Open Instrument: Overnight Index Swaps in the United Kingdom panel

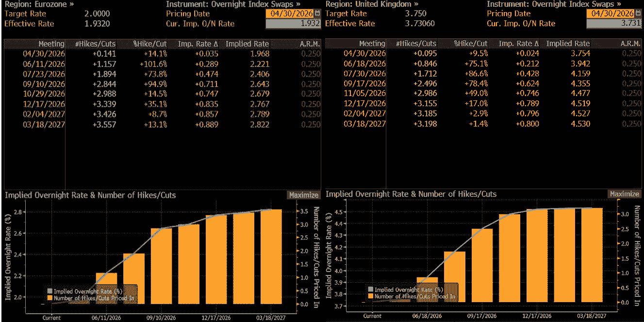click(x=554, y=4)
